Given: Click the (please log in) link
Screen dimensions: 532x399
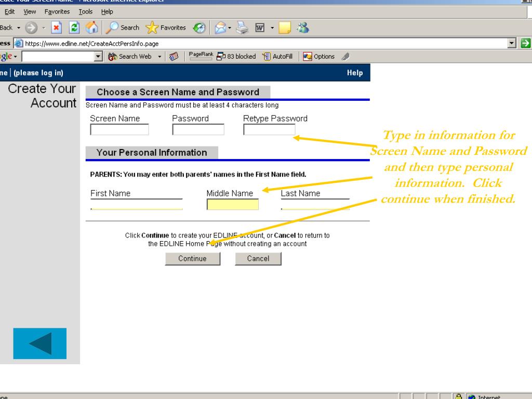Looking at the screenshot, I should coord(38,73).
